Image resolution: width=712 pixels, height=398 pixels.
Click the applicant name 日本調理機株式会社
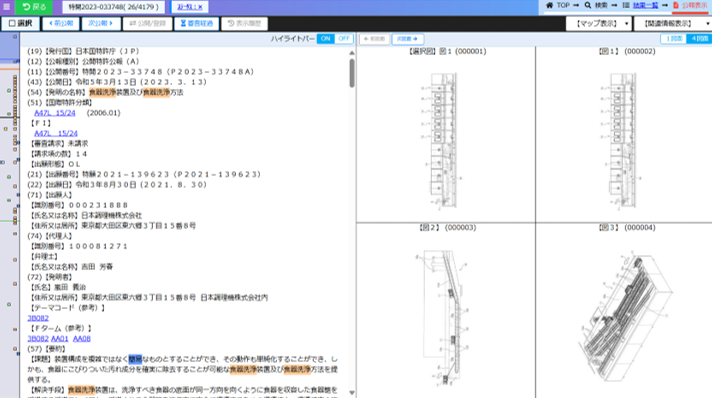[x=112, y=215]
